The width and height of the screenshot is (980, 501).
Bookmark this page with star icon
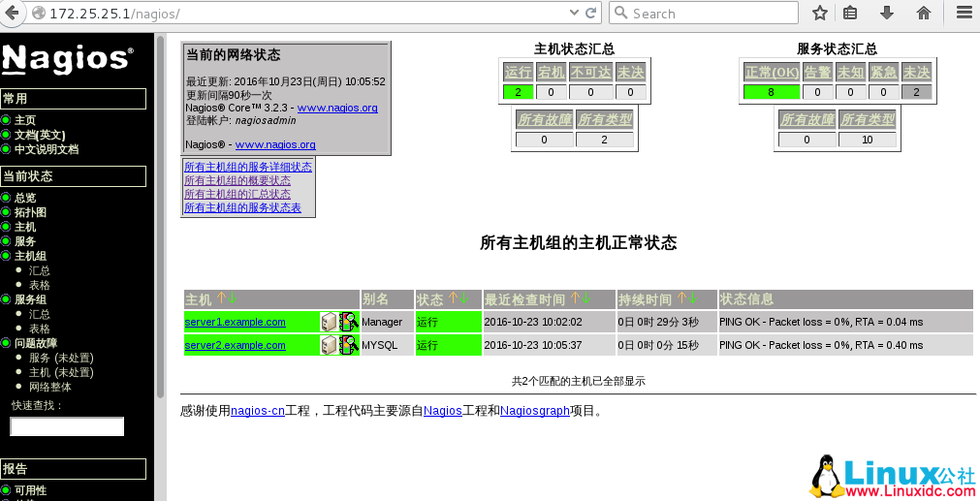pyautogui.click(x=819, y=13)
